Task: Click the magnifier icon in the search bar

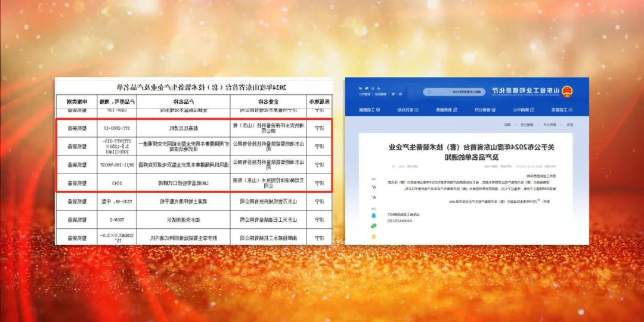Action: (x=429, y=92)
